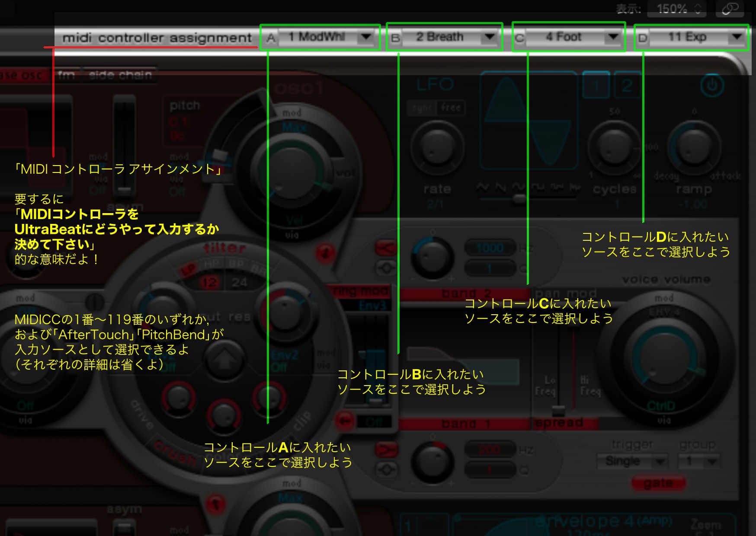Screen dimensions: 756x536
Task: Click the LFO cycles knob
Action: point(613,147)
